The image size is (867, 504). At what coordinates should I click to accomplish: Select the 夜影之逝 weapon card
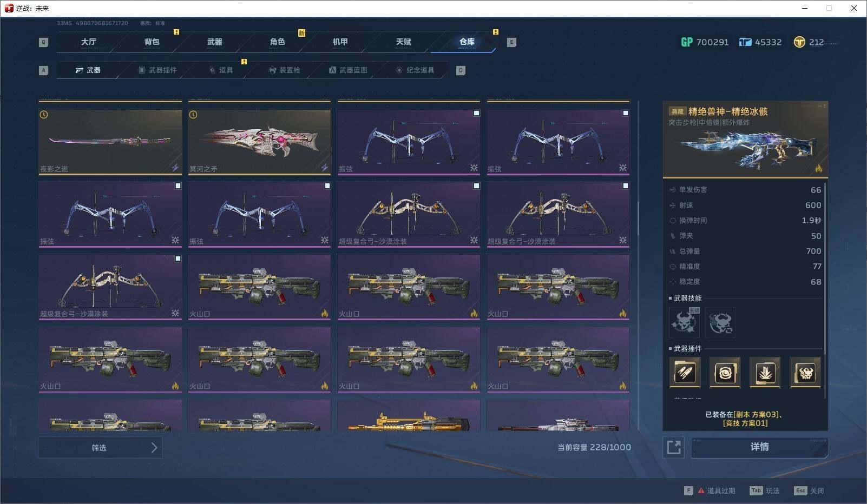(x=110, y=142)
